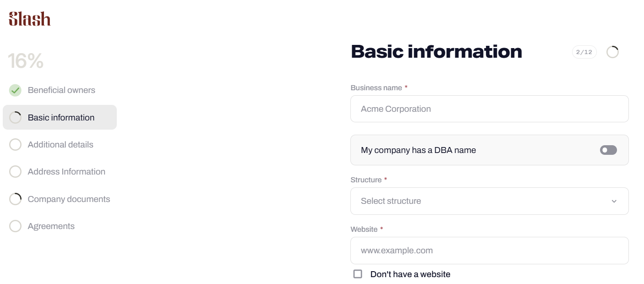Open the Select structure dropdown
The image size is (644, 284).
[x=489, y=201]
